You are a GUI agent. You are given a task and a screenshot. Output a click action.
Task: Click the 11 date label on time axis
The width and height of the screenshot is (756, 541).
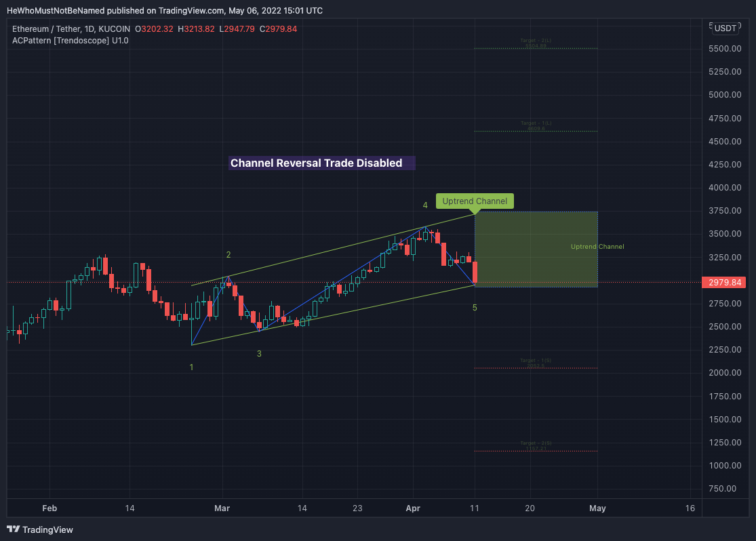coord(475,508)
